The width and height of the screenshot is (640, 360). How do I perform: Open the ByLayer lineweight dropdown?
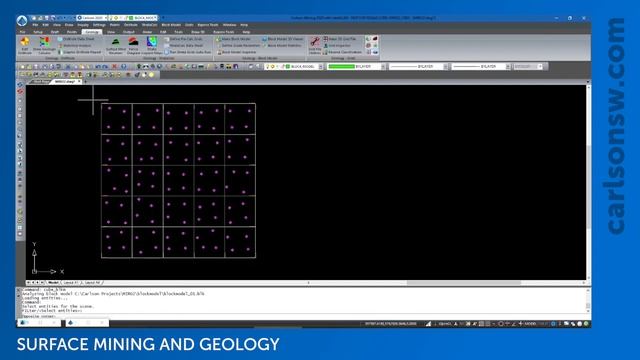tap(508, 66)
